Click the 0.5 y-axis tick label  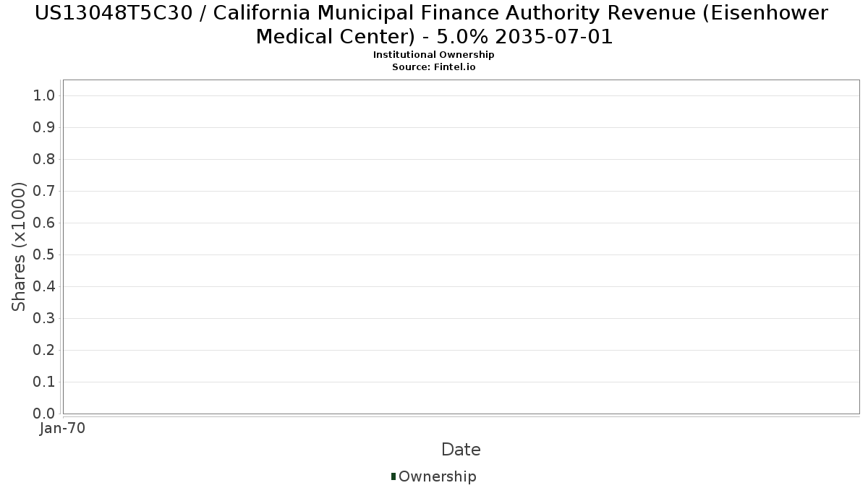[44, 254]
